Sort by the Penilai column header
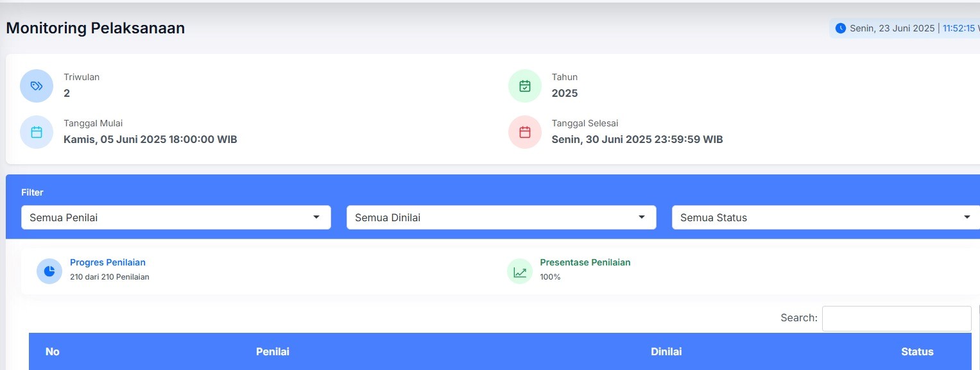This screenshot has width=980, height=370. tap(273, 351)
